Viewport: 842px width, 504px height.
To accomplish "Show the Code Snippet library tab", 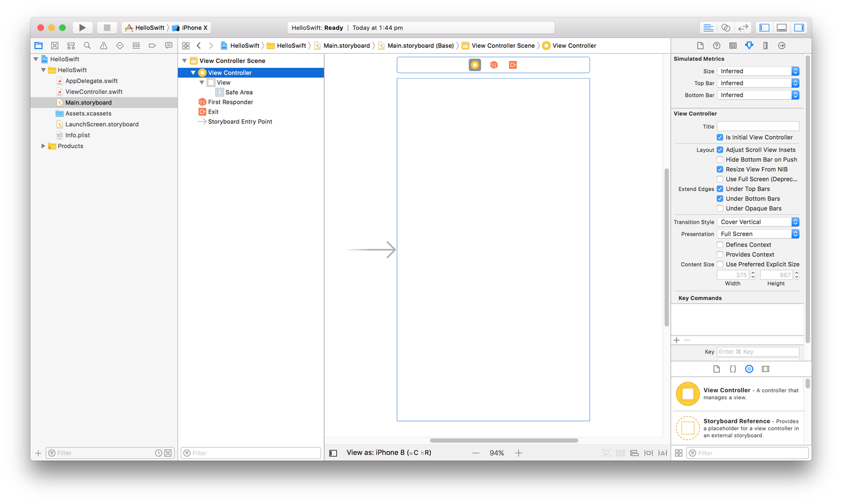I will pyautogui.click(x=733, y=369).
